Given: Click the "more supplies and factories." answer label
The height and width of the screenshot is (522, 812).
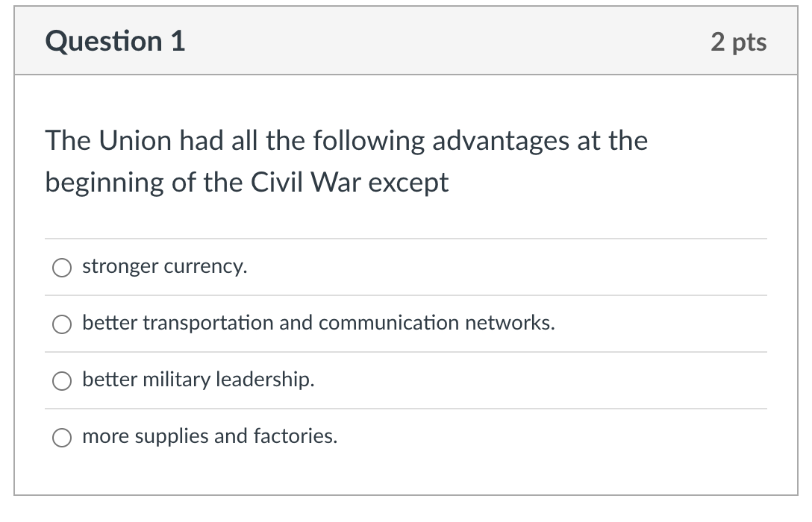Looking at the screenshot, I should [x=210, y=436].
